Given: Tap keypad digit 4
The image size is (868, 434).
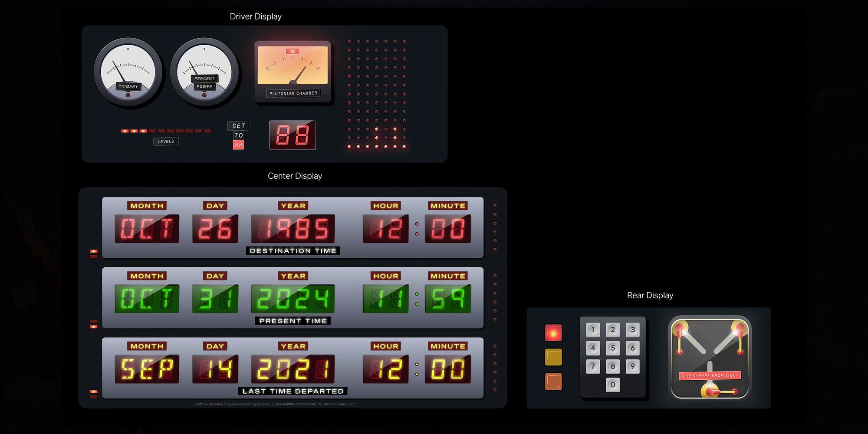Looking at the screenshot, I should pyautogui.click(x=593, y=348).
